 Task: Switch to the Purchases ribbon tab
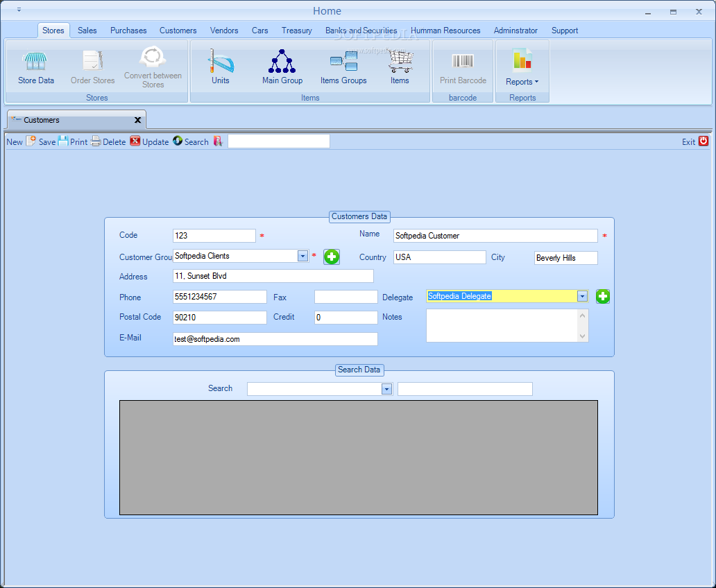pyautogui.click(x=128, y=31)
